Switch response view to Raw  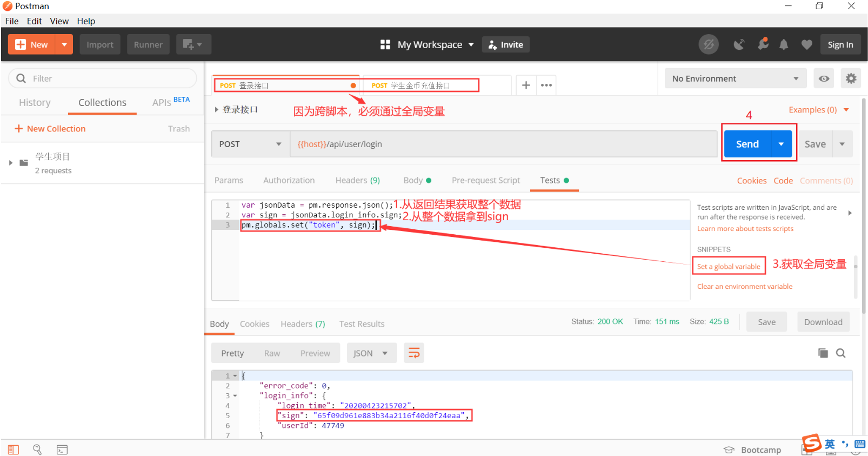pos(272,353)
